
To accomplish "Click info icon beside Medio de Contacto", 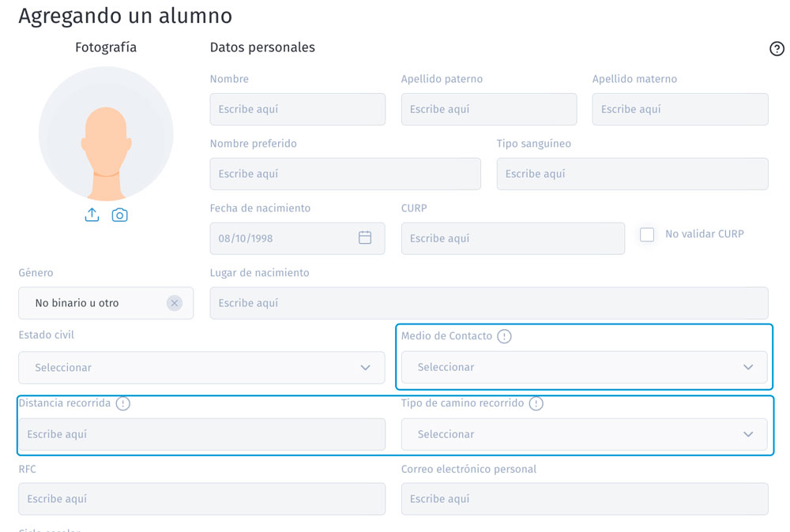I will coord(504,336).
